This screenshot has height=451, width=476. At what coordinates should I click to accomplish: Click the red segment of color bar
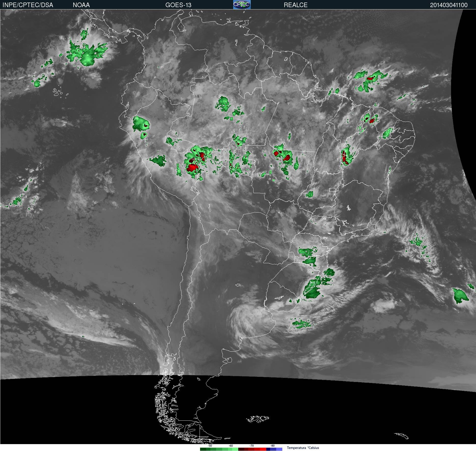[263, 449]
